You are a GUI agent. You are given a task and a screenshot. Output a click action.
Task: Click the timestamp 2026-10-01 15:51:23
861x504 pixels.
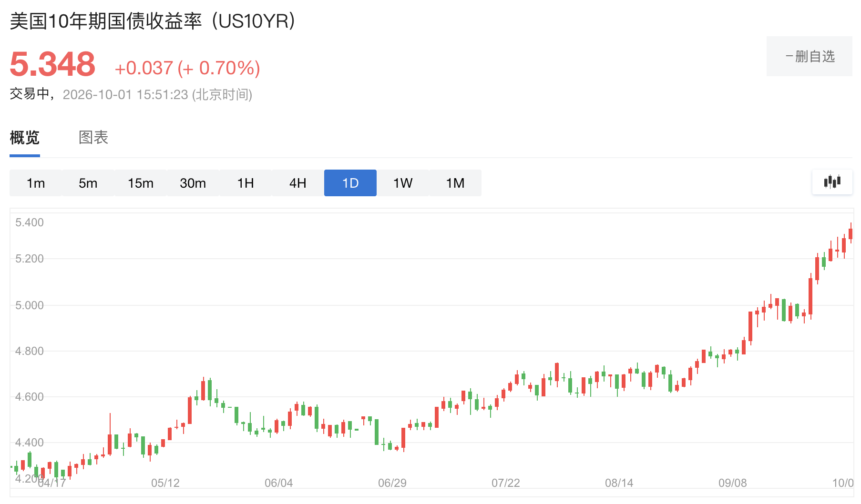[x=125, y=94]
